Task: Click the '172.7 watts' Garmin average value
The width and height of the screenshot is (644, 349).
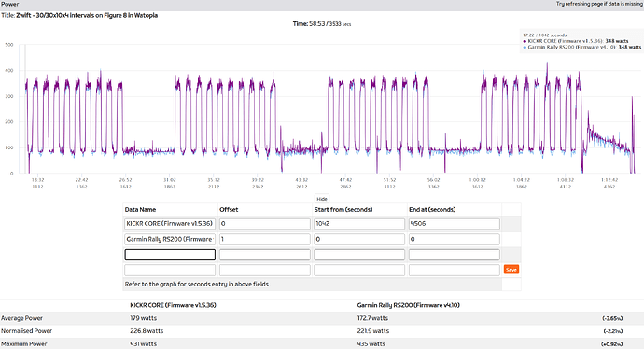Action: 372,318
